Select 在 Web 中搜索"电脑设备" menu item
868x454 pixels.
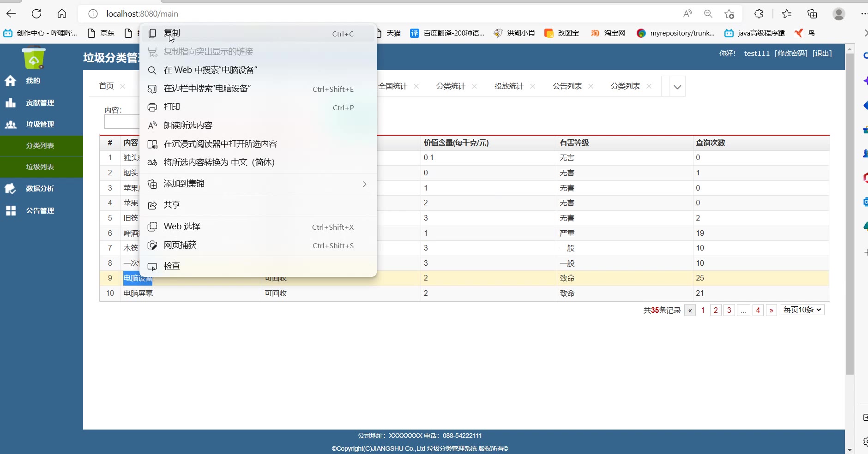coord(258,70)
